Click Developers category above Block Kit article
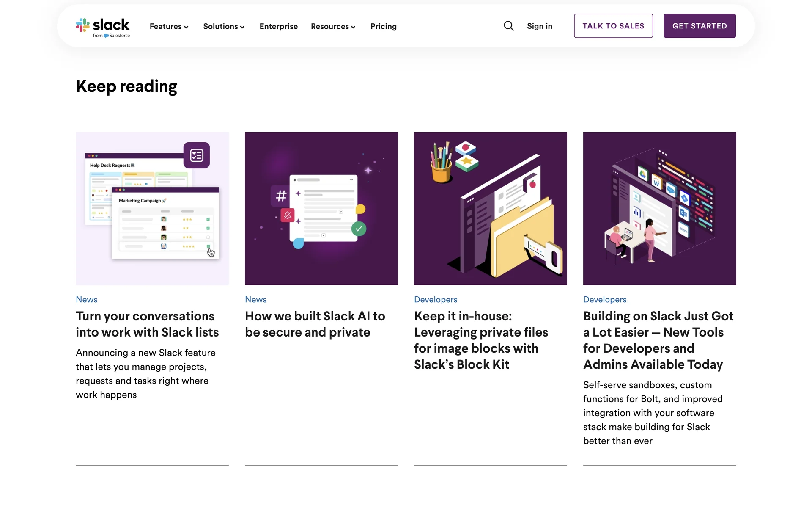This screenshot has width=812, height=508. (436, 299)
